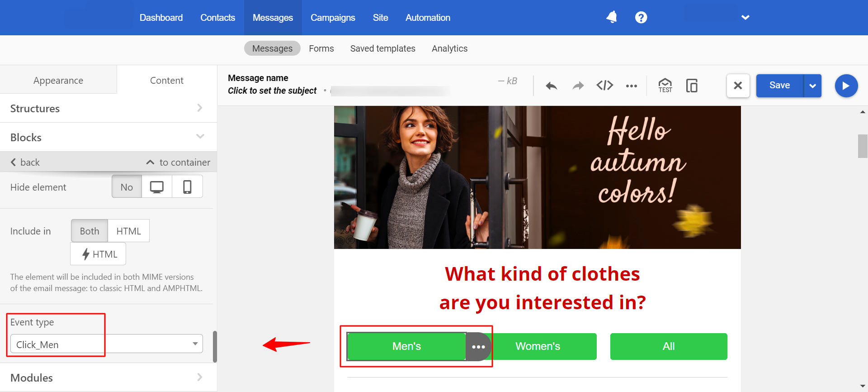Screen dimensions: 868x392
Task: Select the 'What kind of clothes' heading
Action: (x=542, y=288)
